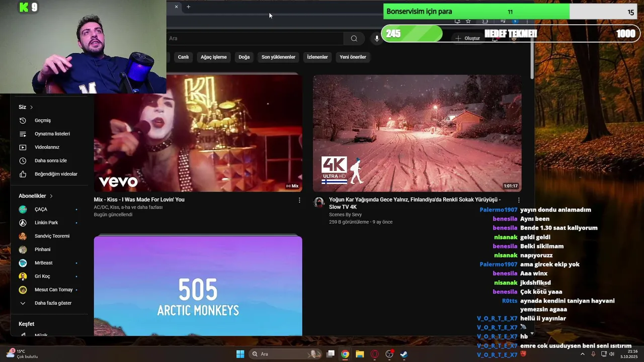The image size is (644, 362).
Task: Expand the Abonelikler section chevron
Action: click(x=51, y=196)
